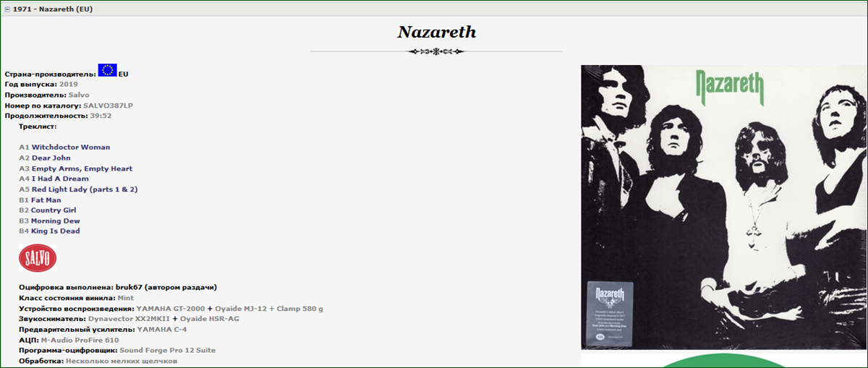Click the Nazareth heading title
Screen dimensions: 868x368
(436, 32)
